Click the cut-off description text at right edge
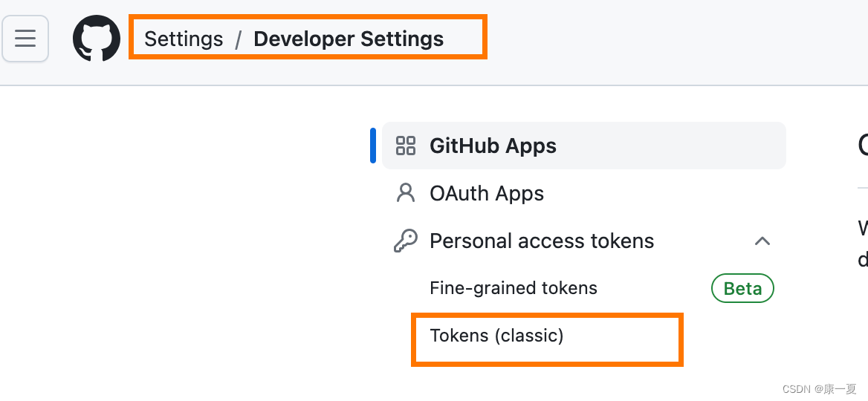Viewport: 868px width, 401px height. click(862, 242)
